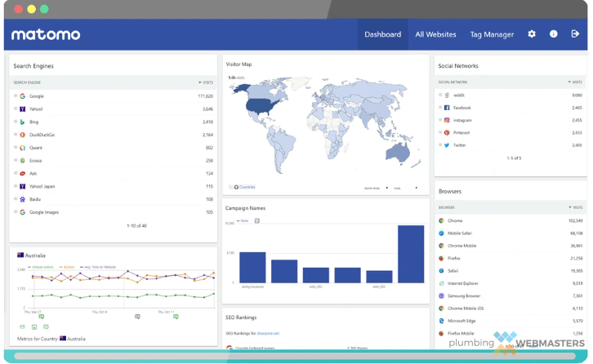Image resolution: width=593 pixels, height=364 pixels.
Task: Toggle Actions series in Australia chart
Action: [66, 267]
